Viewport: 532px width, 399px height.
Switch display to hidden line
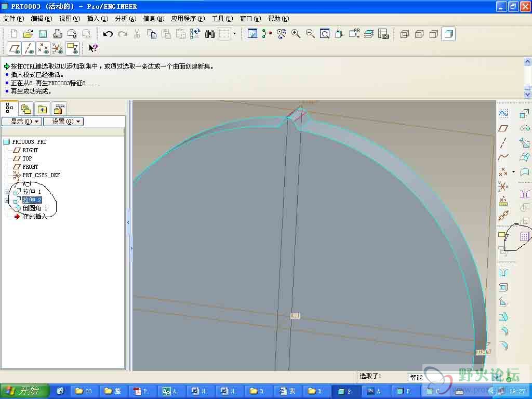(x=419, y=34)
